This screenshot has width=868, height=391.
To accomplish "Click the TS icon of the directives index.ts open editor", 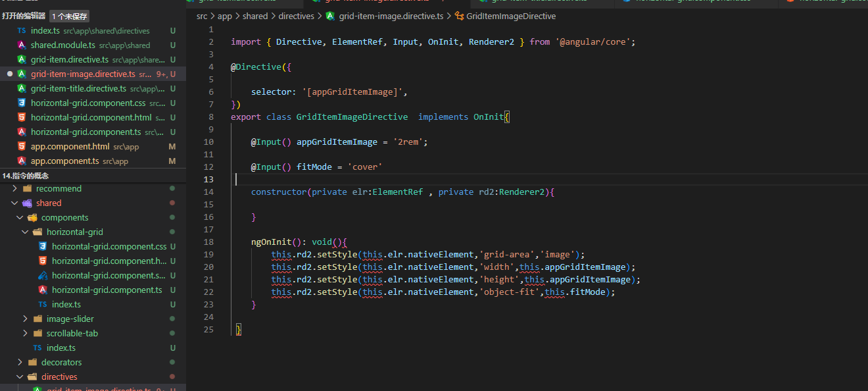I will [22, 31].
